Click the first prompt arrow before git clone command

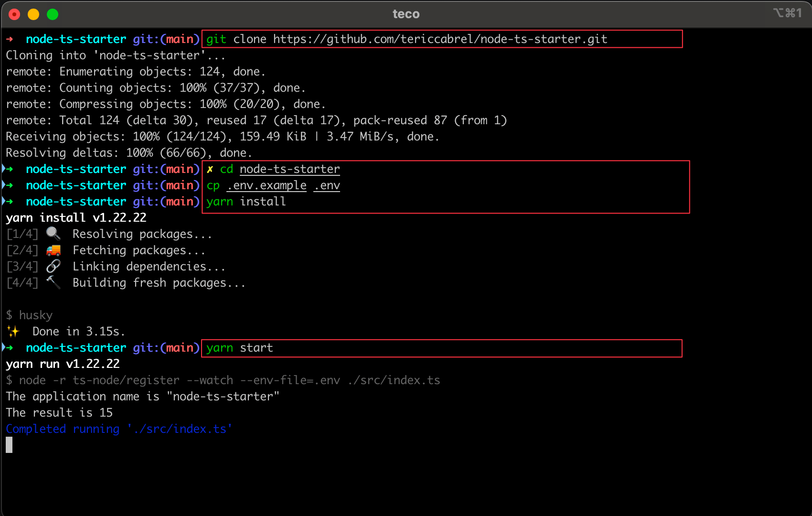point(10,39)
